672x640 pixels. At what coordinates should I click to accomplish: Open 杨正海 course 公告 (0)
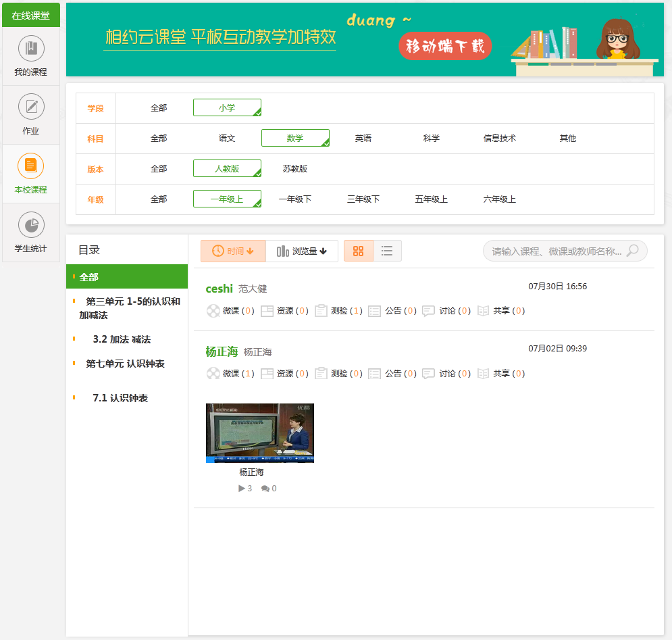(392, 374)
